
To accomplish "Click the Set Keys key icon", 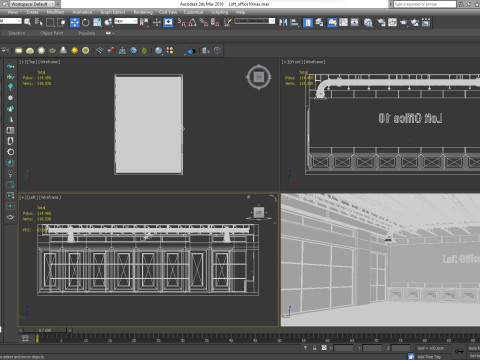I will tap(459, 351).
